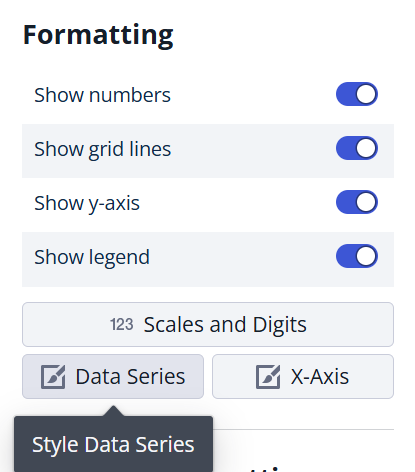Open the Scales and Digits settings
This screenshot has height=472, width=415.
click(208, 324)
